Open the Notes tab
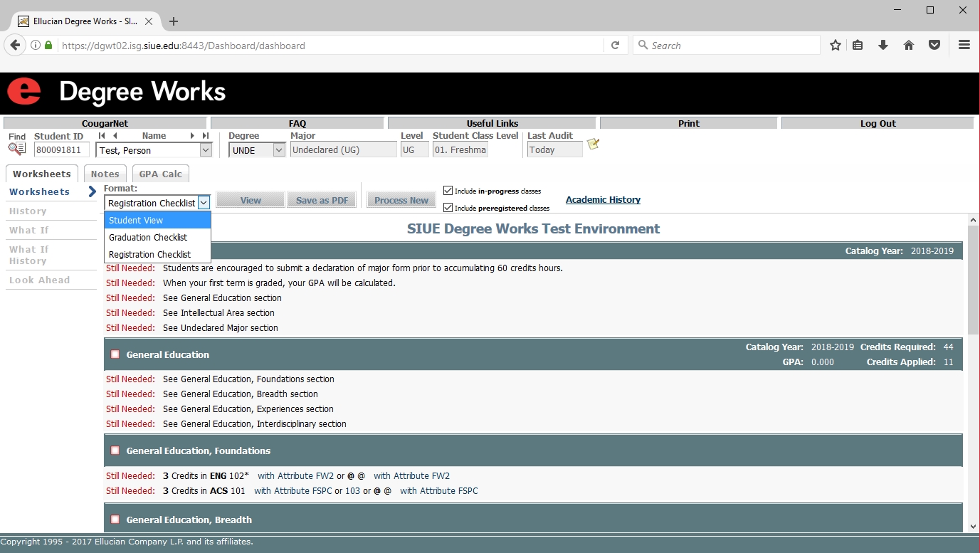Image resolution: width=980 pixels, height=553 pixels. pyautogui.click(x=105, y=174)
